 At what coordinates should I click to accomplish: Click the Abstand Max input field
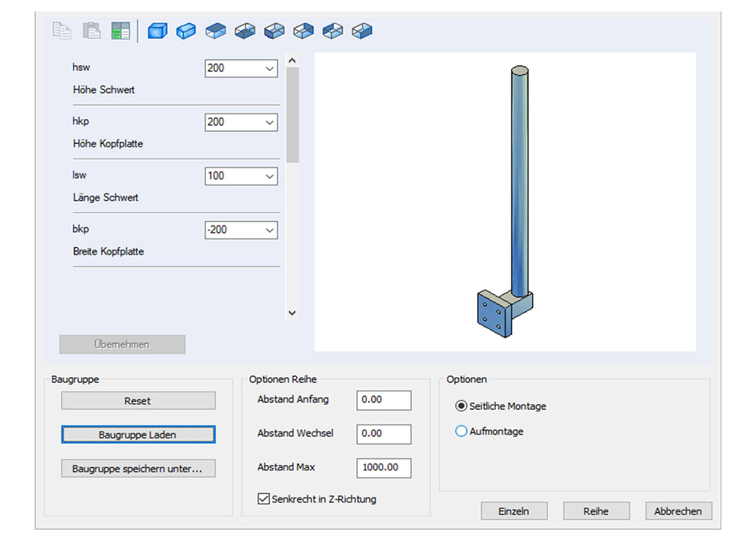coord(383,468)
